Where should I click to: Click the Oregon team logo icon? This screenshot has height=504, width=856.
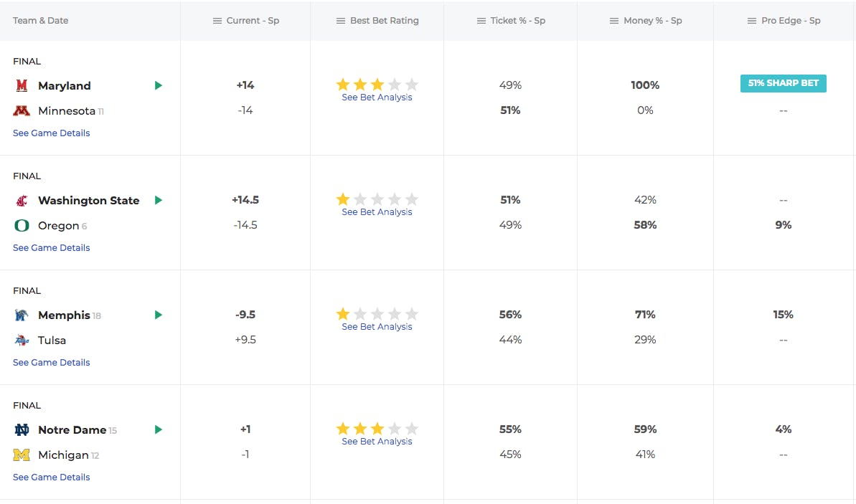point(22,226)
